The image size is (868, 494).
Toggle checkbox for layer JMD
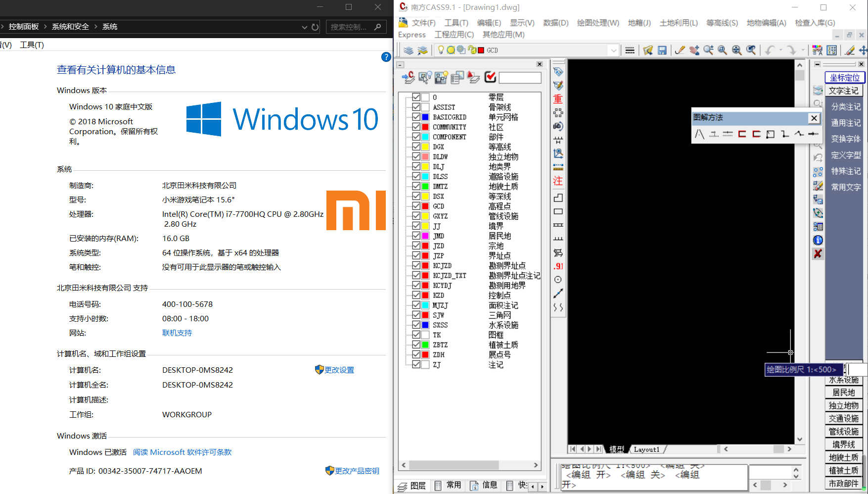[x=416, y=236]
